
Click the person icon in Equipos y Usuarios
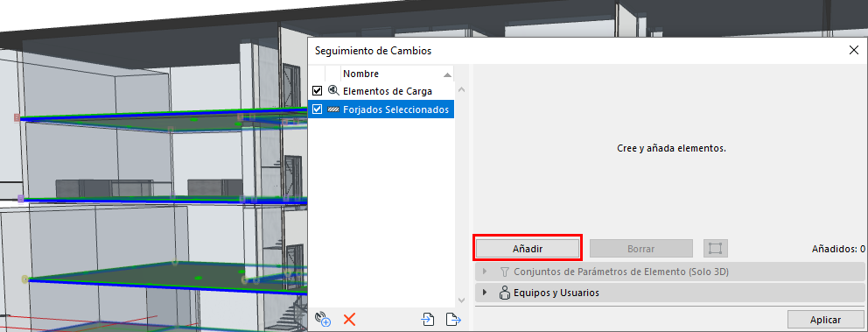504,293
